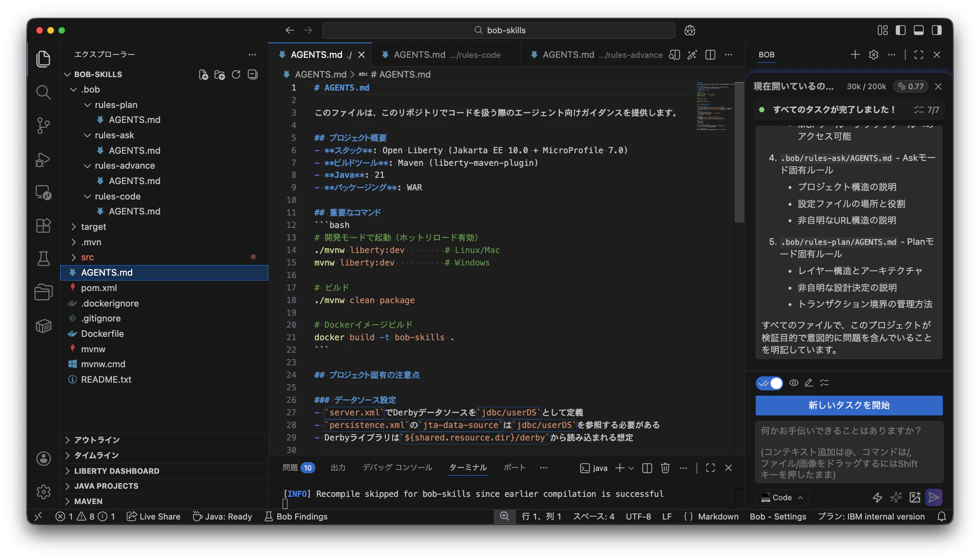
Task: Click the New File icon in explorer
Action: tap(204, 75)
